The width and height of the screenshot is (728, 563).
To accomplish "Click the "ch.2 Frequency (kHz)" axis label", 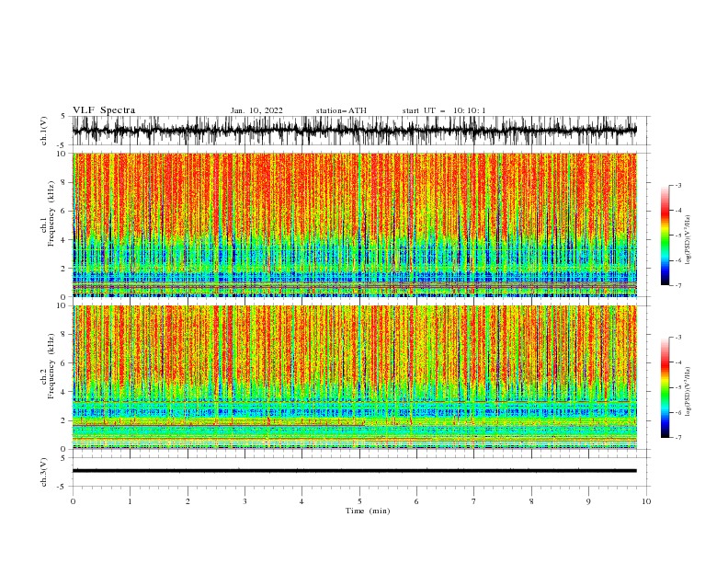I will tap(48, 366).
